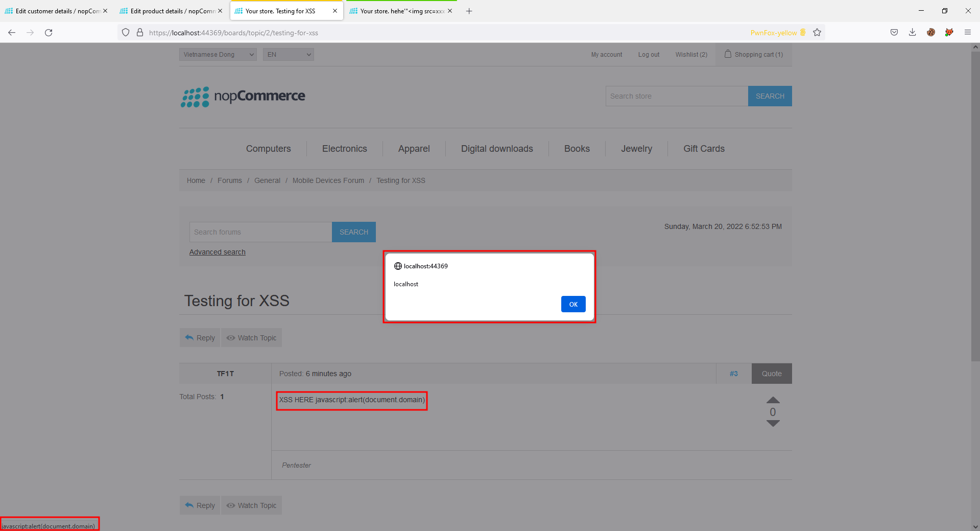Open the Firefox hamburger menu
Image resolution: width=980 pixels, height=531 pixels.
(968, 32)
